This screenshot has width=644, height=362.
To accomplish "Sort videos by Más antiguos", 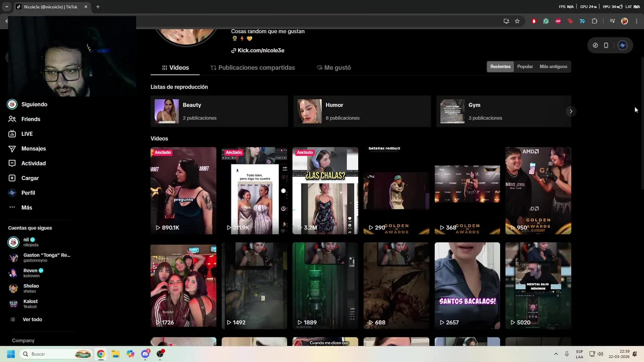I will [553, 66].
